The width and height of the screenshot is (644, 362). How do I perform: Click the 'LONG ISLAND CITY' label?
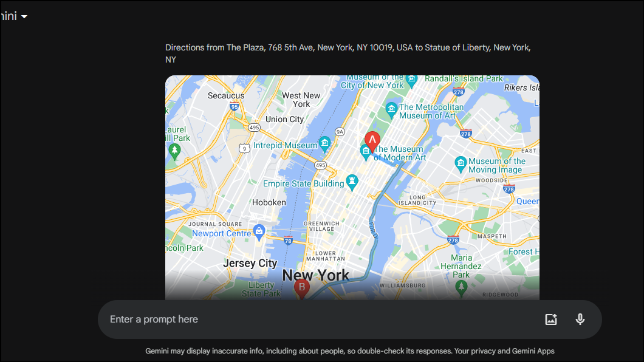coord(417,200)
